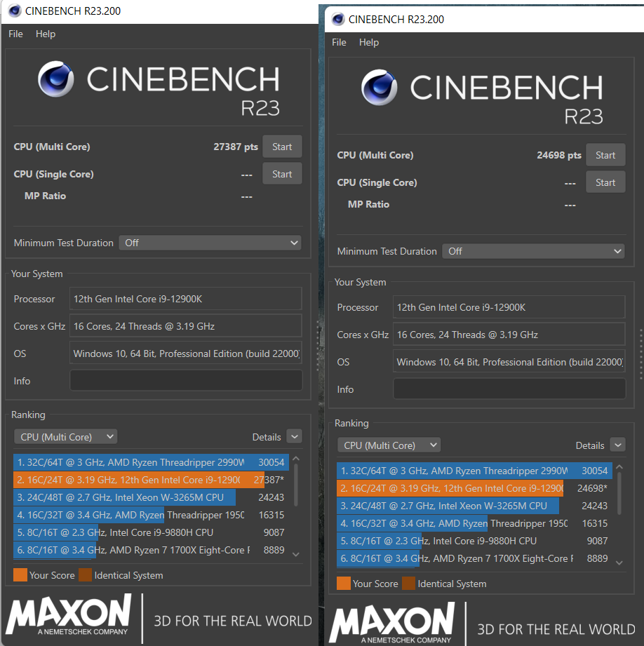Click MP Ratio label in right window
Screen dimensions: 644x646
point(369,204)
